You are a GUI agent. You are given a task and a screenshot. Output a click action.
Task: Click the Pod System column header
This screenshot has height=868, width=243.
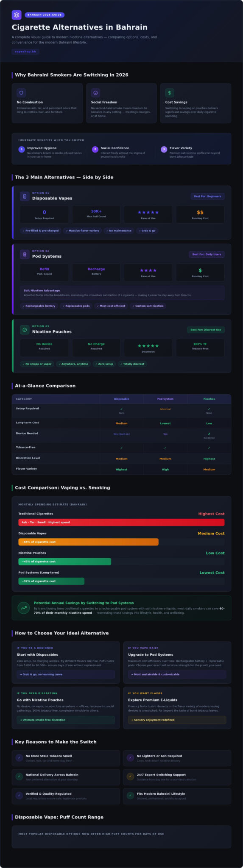coord(165,399)
